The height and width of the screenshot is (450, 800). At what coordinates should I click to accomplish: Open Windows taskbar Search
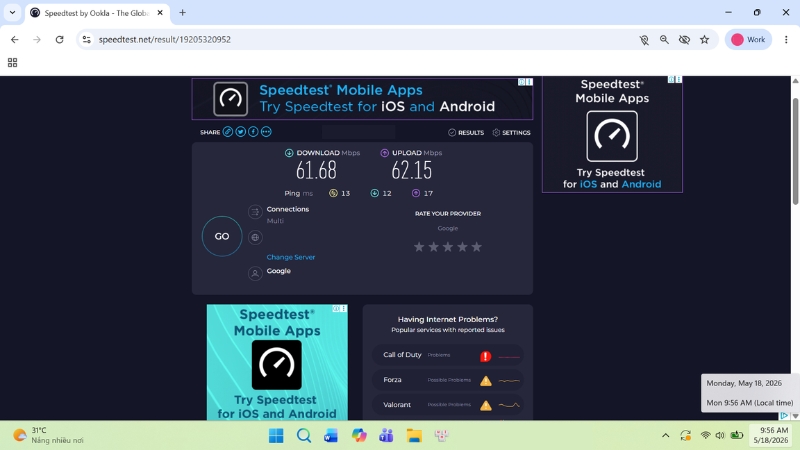(x=304, y=435)
